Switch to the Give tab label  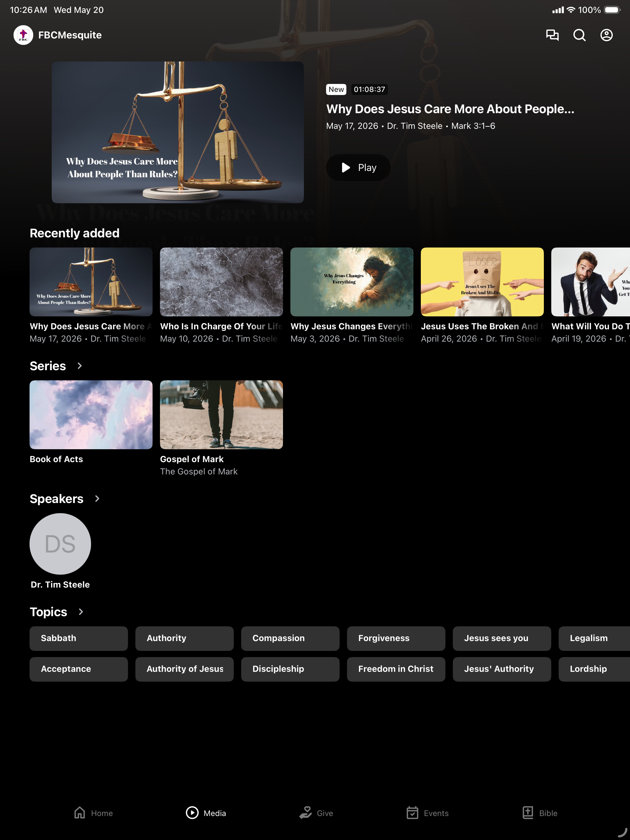coord(325,813)
